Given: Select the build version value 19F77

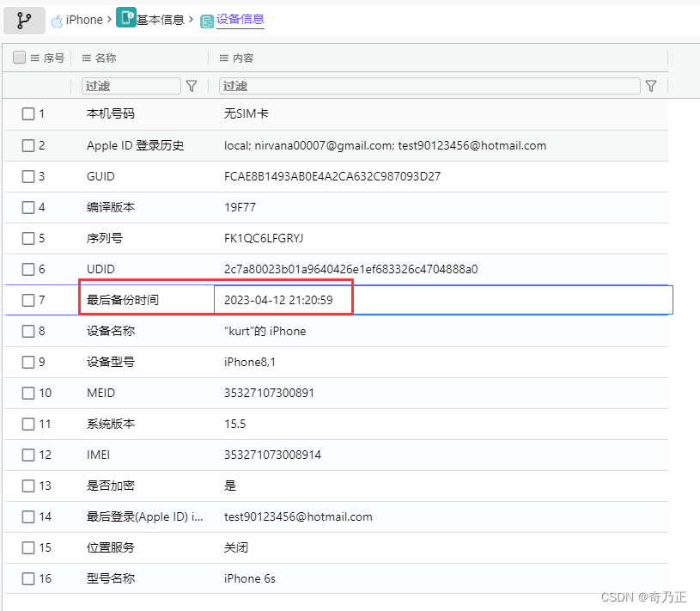Looking at the screenshot, I should click(x=240, y=207).
